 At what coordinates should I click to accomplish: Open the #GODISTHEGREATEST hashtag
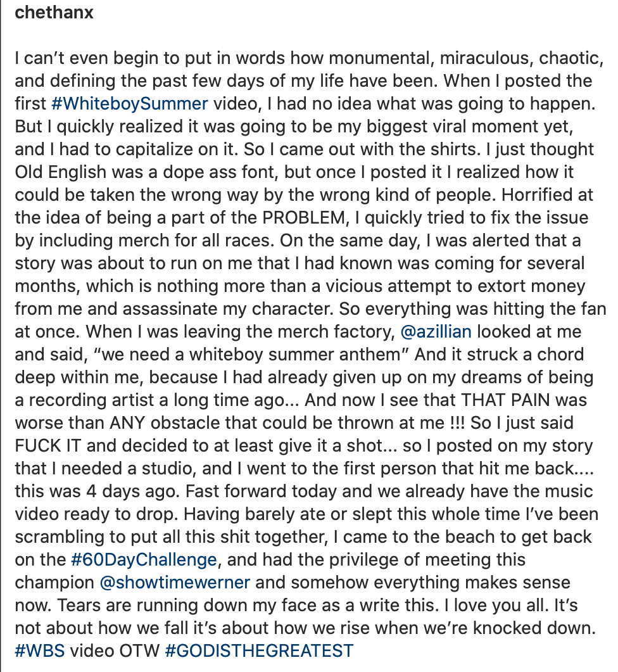259,650
